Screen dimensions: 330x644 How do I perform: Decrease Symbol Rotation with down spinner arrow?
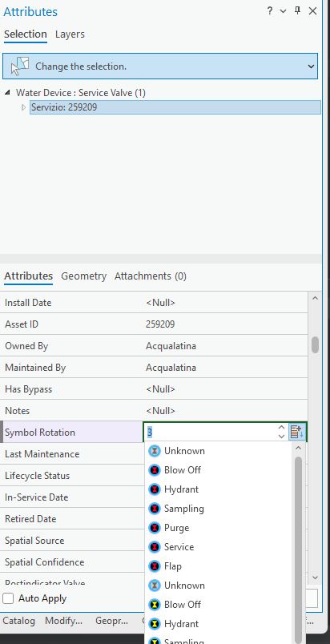coord(282,437)
